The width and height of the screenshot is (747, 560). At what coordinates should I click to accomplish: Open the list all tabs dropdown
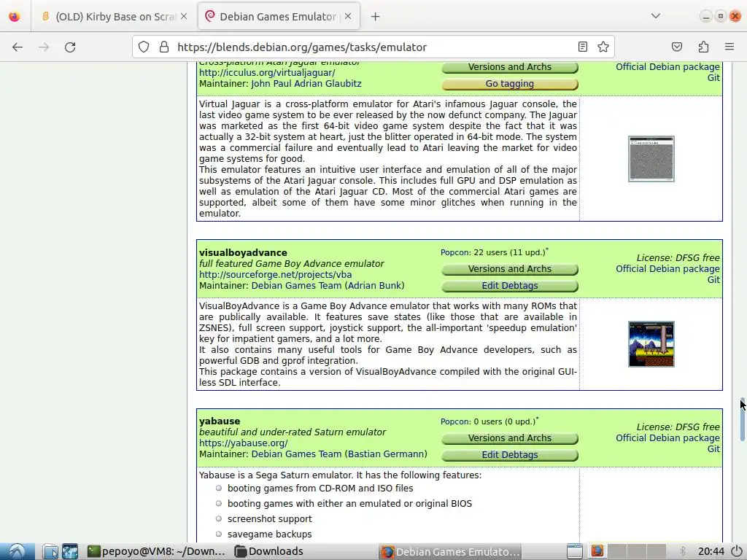tap(656, 16)
